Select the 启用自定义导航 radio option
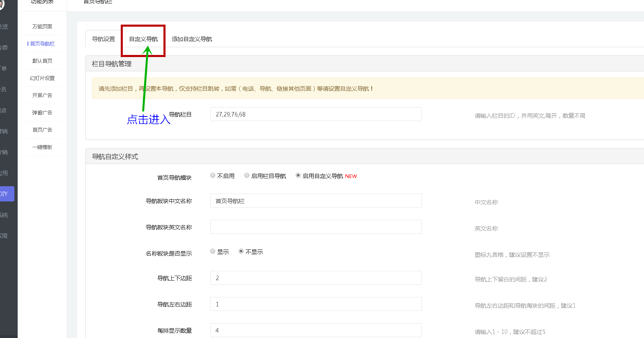 coord(298,176)
